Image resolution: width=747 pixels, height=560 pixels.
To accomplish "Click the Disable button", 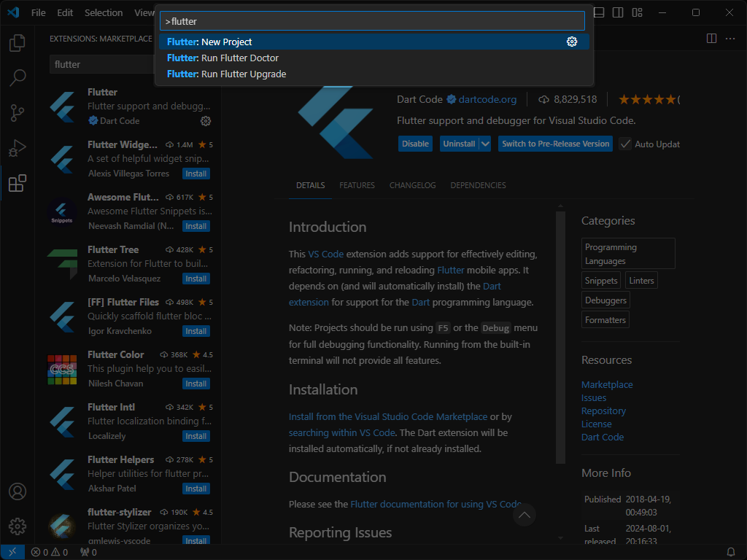I will [415, 144].
